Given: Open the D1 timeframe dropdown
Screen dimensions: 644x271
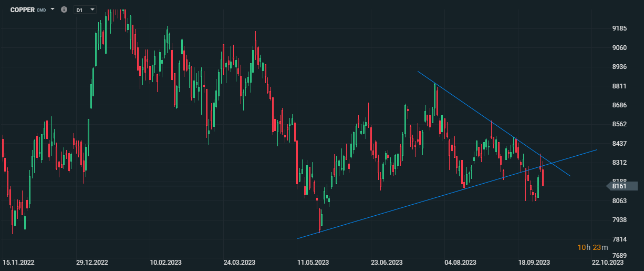Looking at the screenshot, I should click(85, 9).
